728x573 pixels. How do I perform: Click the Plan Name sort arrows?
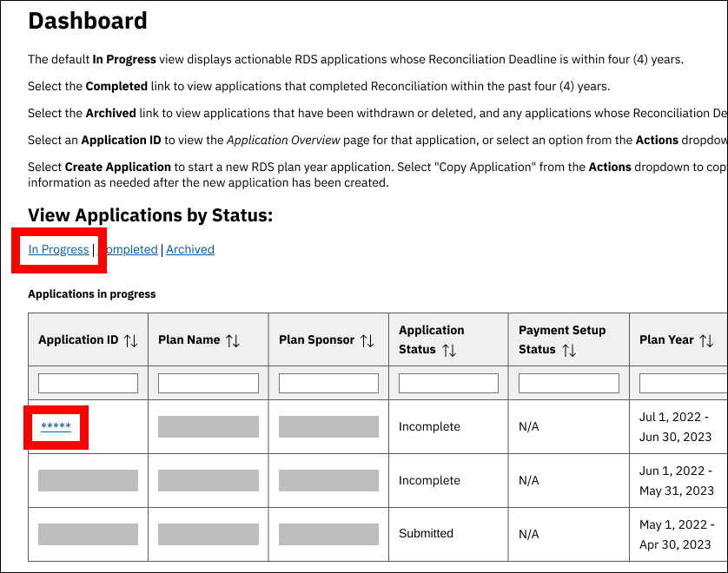[x=233, y=340]
